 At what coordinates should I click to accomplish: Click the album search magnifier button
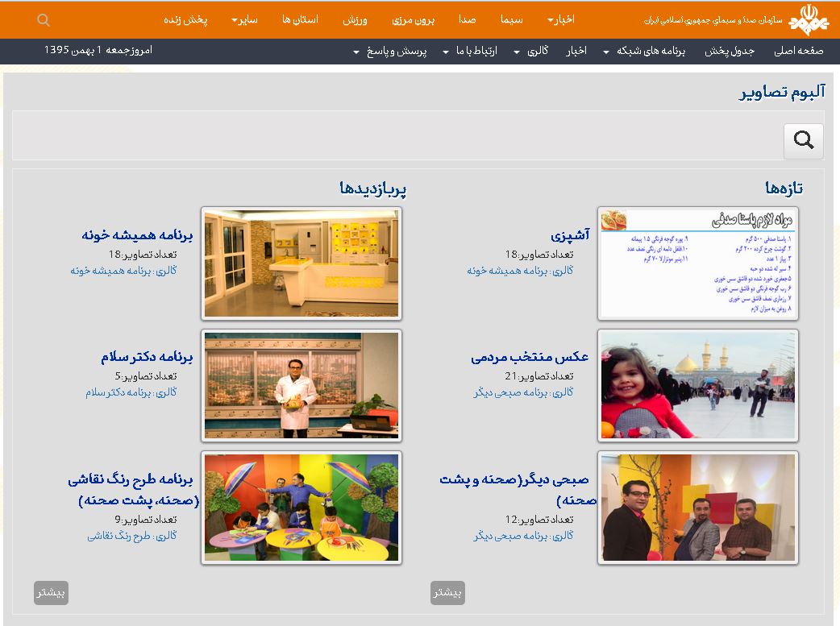coord(804,141)
